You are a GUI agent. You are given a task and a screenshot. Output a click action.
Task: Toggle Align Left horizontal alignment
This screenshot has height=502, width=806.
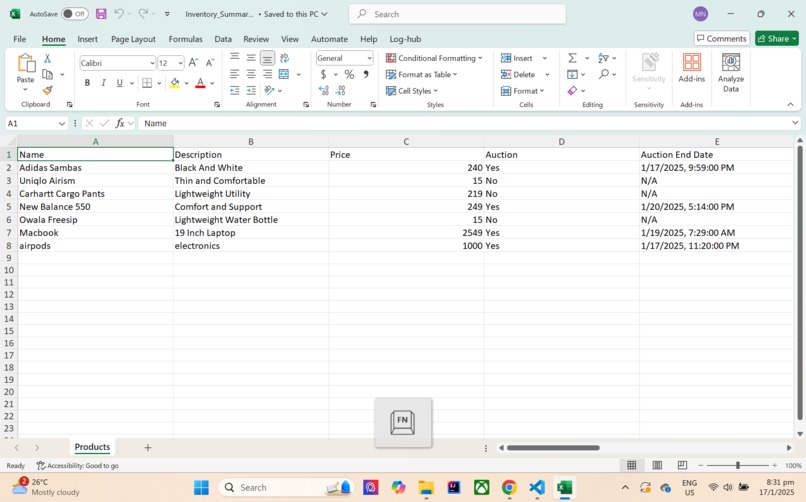(235, 74)
